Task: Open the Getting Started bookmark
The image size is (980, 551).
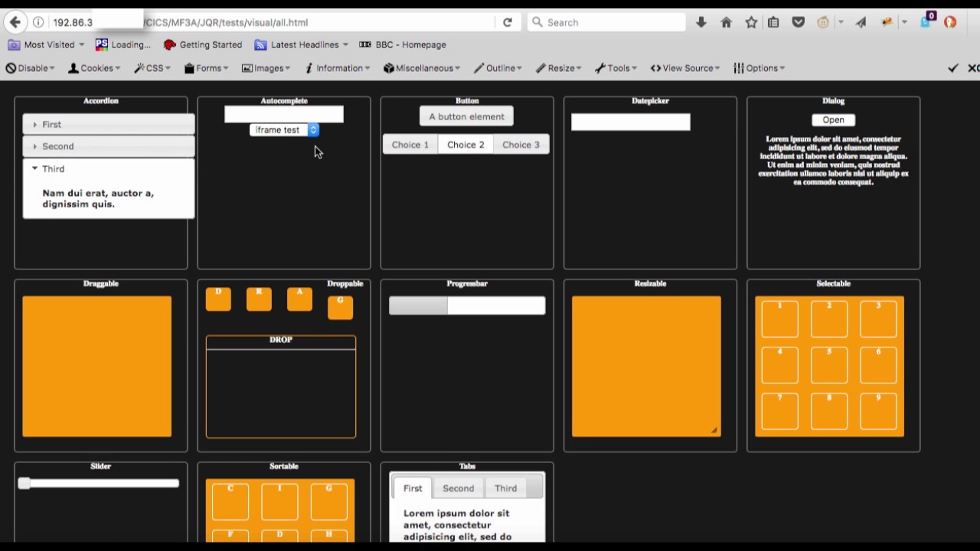Action: (203, 44)
